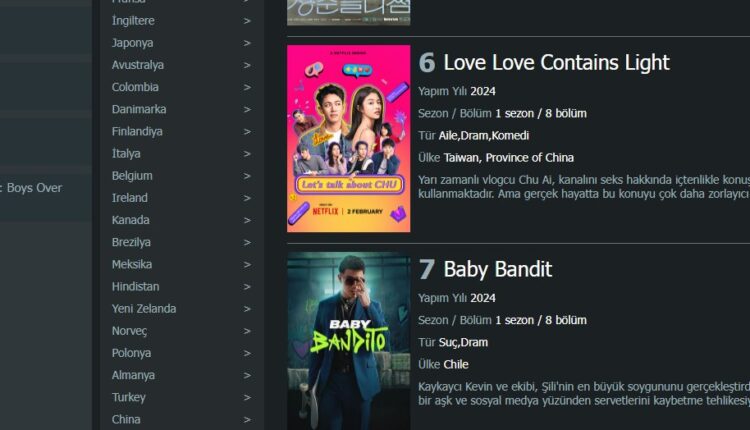The width and height of the screenshot is (750, 430).
Task: Click the Boys Over sidebar item
Action: click(x=31, y=188)
